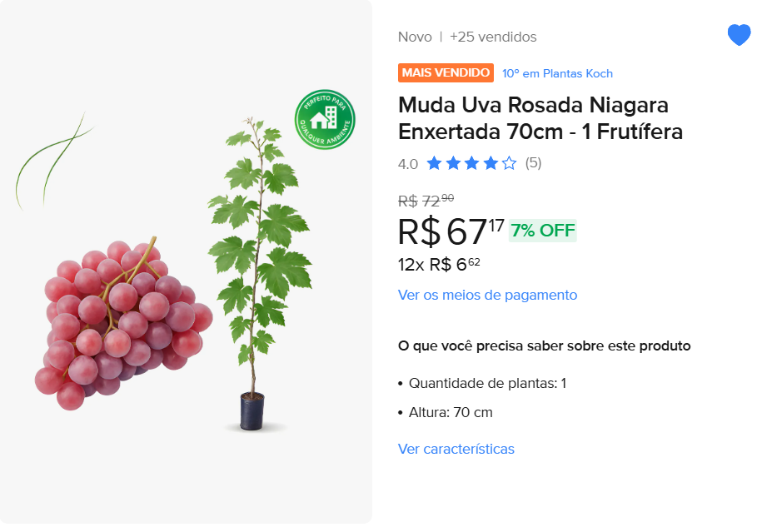Click the 4.0 rating score number
The image size is (767, 532).
408,164
